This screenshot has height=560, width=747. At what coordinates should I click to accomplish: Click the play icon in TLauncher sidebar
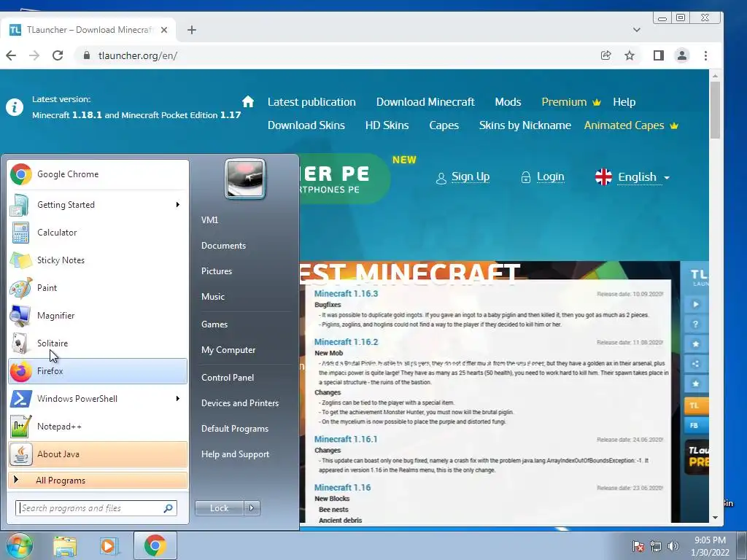pyautogui.click(x=695, y=304)
